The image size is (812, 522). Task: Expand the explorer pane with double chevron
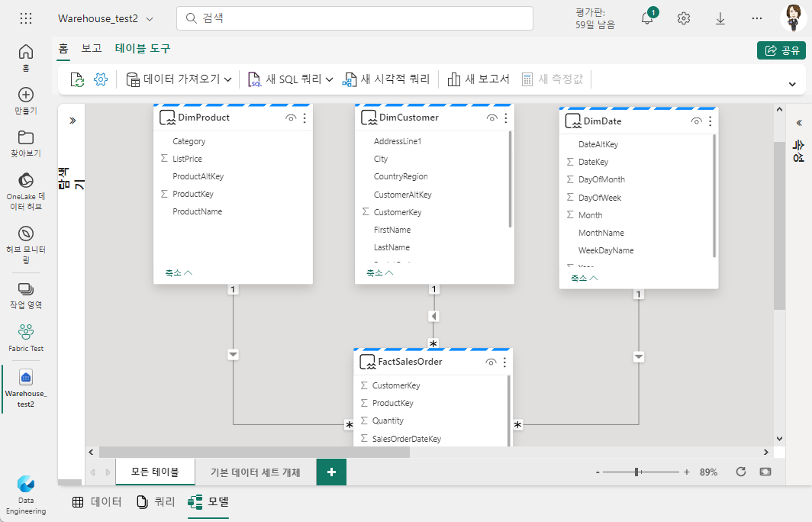click(x=72, y=121)
